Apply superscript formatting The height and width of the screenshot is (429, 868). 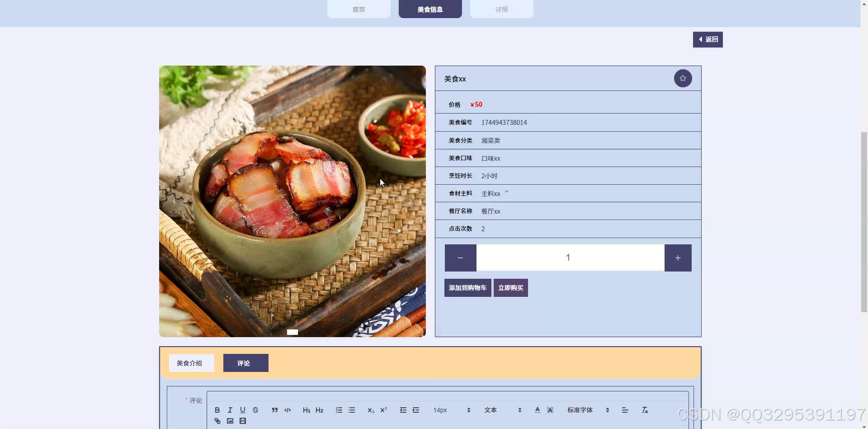pos(383,410)
